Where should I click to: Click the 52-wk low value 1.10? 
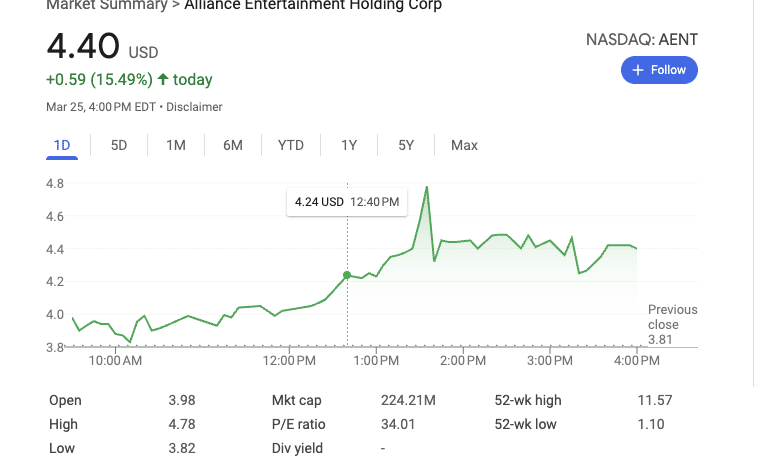pyautogui.click(x=651, y=424)
